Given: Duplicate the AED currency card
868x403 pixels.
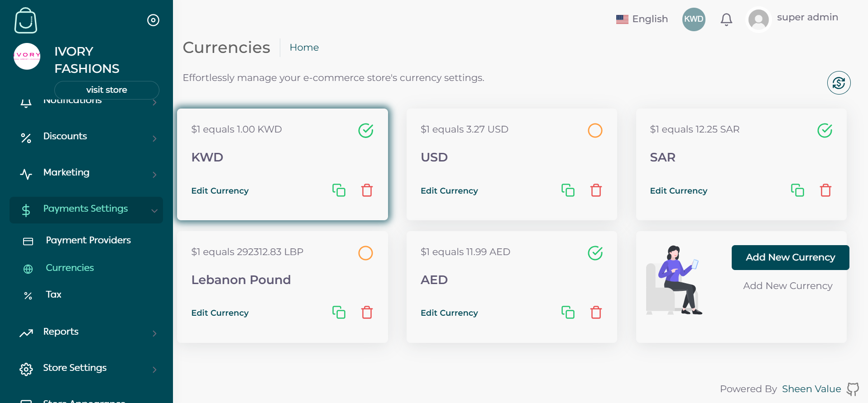Looking at the screenshot, I should point(568,313).
